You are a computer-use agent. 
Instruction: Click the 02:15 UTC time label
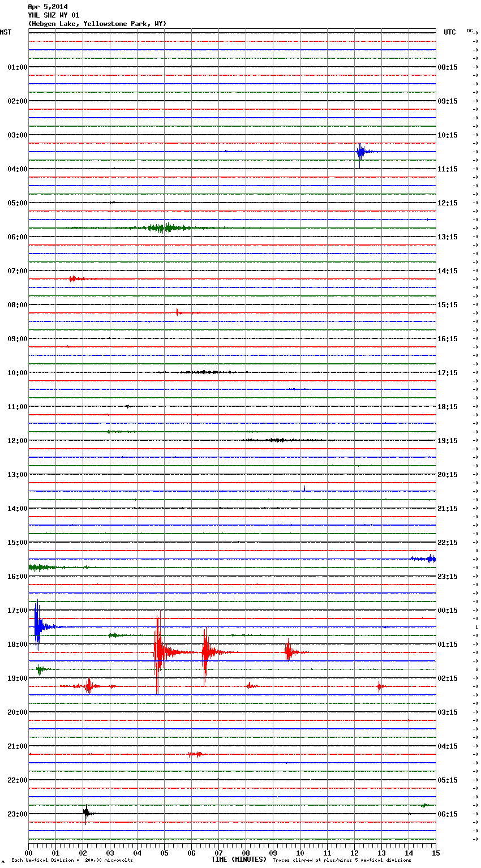(x=448, y=678)
